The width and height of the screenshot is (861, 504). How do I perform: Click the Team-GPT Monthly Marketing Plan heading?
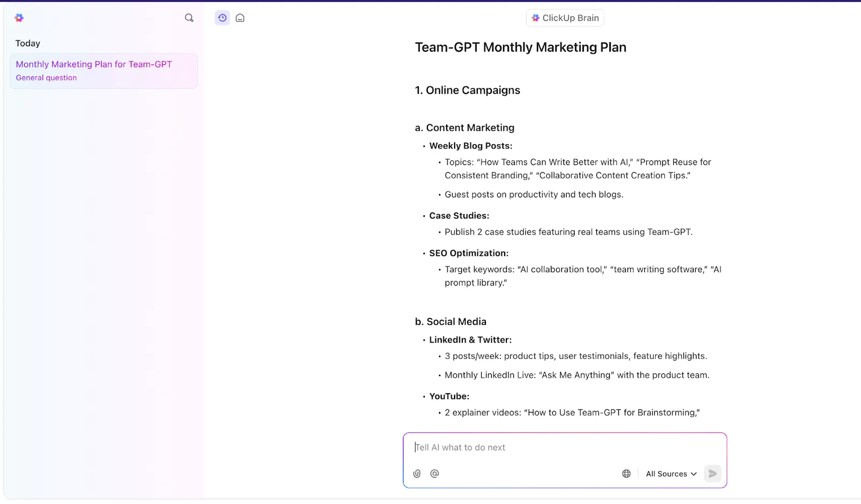click(x=520, y=47)
